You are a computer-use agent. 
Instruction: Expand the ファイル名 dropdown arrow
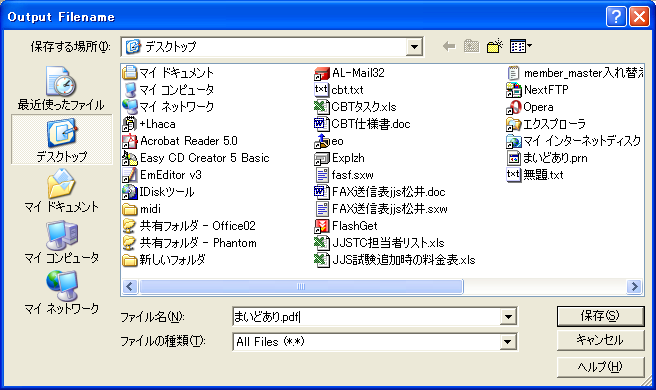point(508,317)
